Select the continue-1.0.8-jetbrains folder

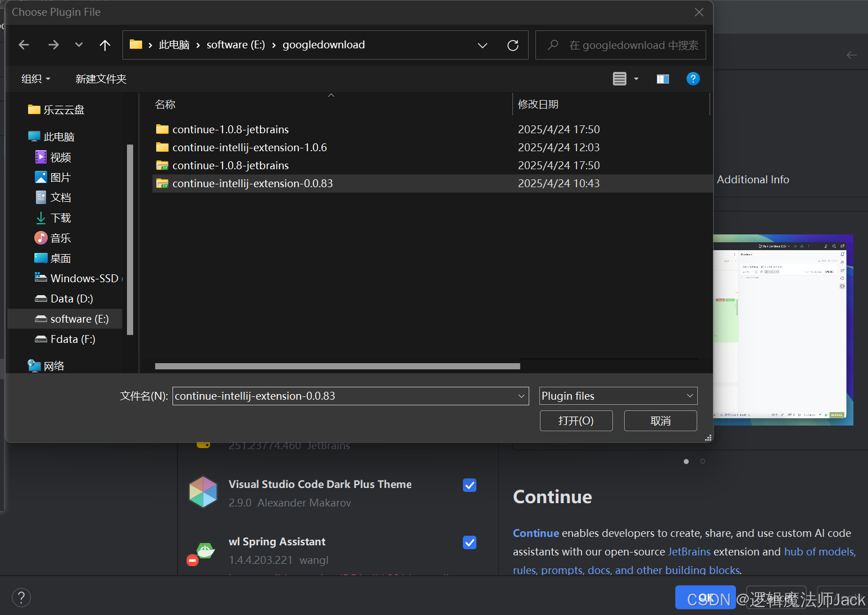[x=230, y=129]
